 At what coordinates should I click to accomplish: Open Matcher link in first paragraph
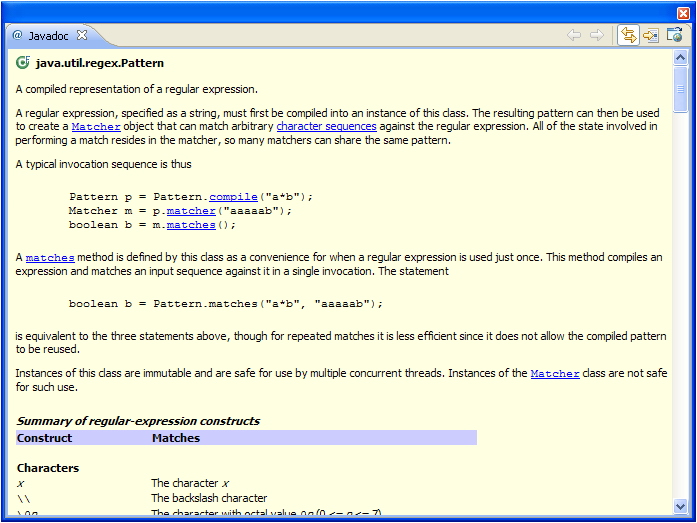pos(96,127)
